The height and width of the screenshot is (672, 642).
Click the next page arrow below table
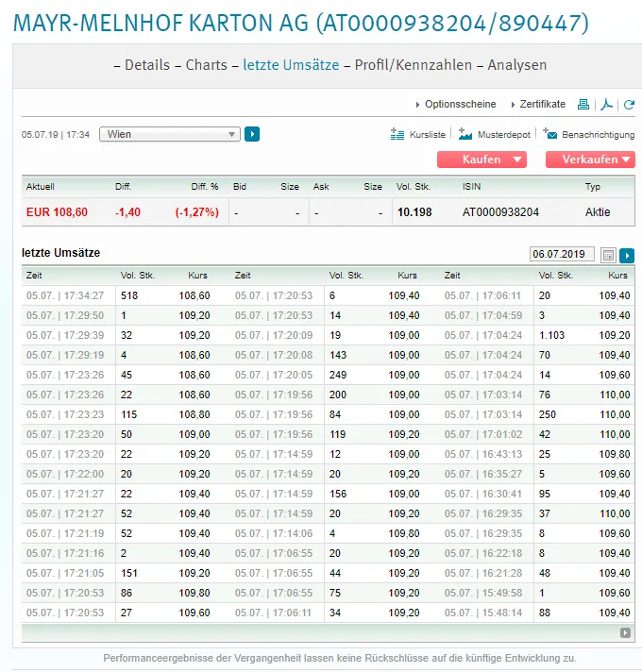click(x=625, y=632)
